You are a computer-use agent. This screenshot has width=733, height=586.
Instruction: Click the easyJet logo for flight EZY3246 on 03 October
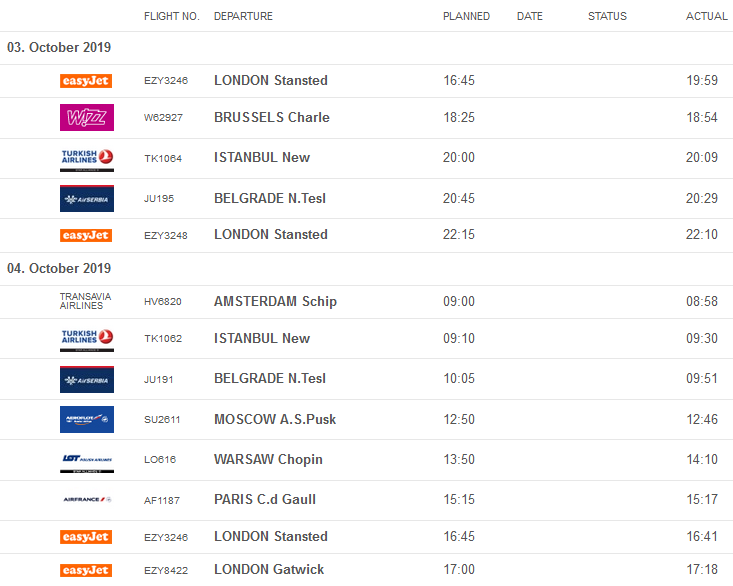(86, 81)
